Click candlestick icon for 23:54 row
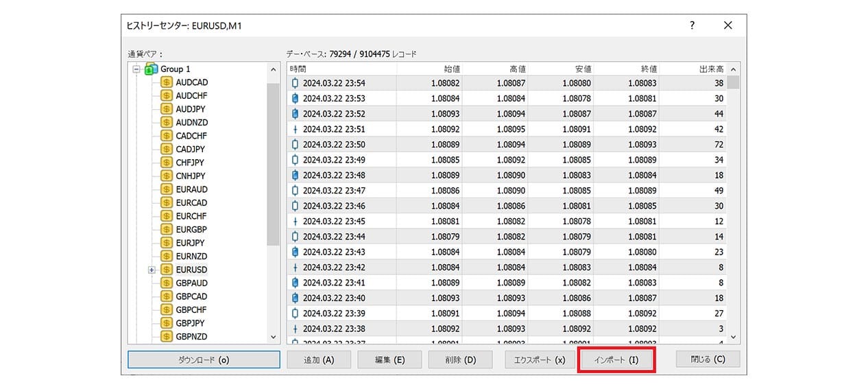The width and height of the screenshot is (868, 389). (296, 83)
